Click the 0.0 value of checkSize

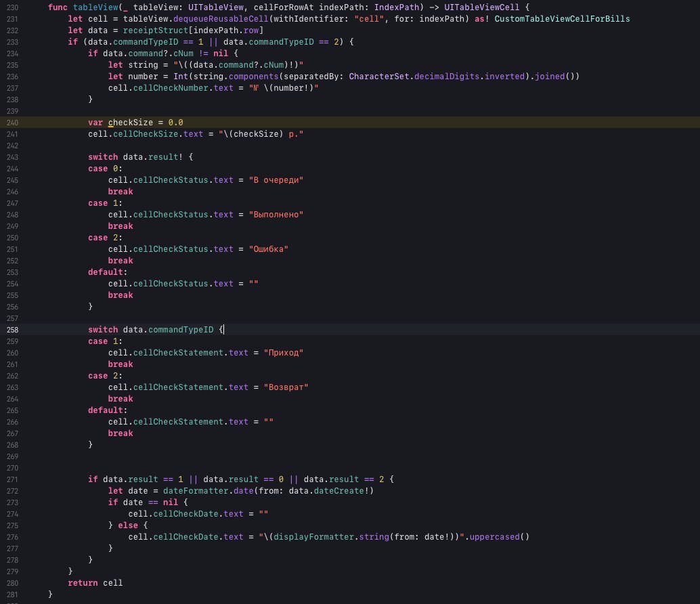(175, 123)
